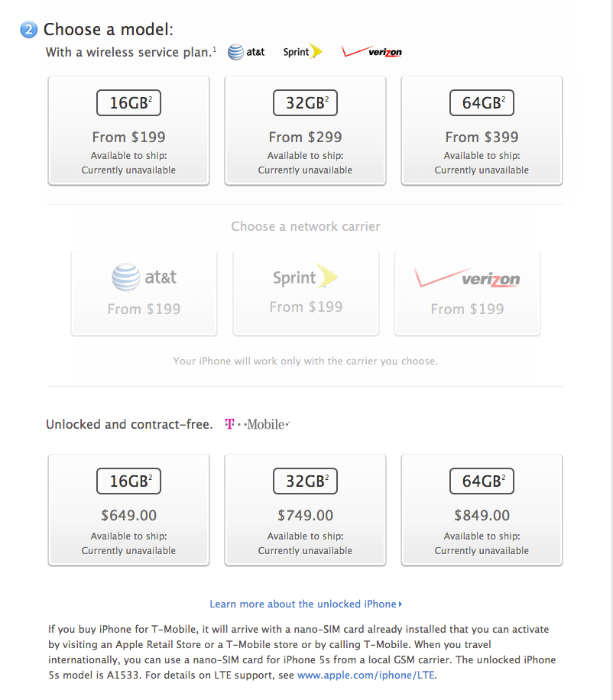Click footnote 1 after wireless service plan

click(214, 50)
